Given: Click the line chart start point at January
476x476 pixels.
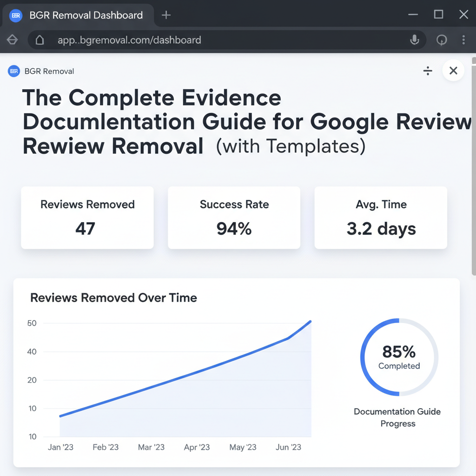Looking at the screenshot, I should 60,416.
